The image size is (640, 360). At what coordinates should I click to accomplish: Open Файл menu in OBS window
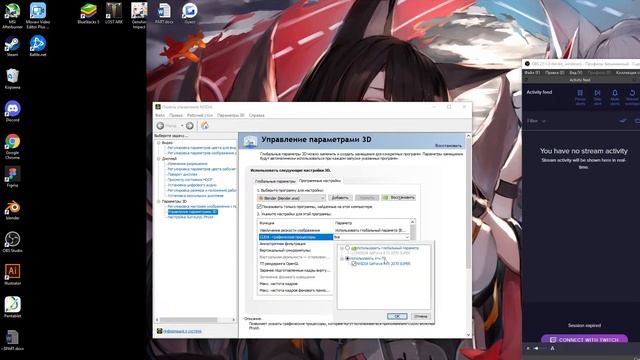[532, 73]
